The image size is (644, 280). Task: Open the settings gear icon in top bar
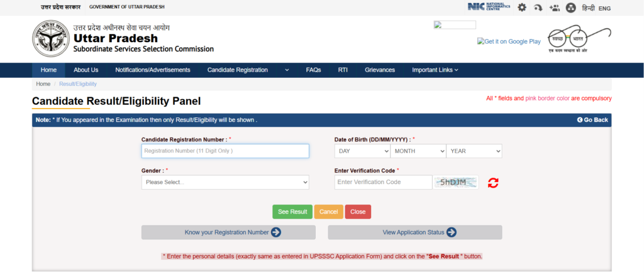(x=521, y=8)
